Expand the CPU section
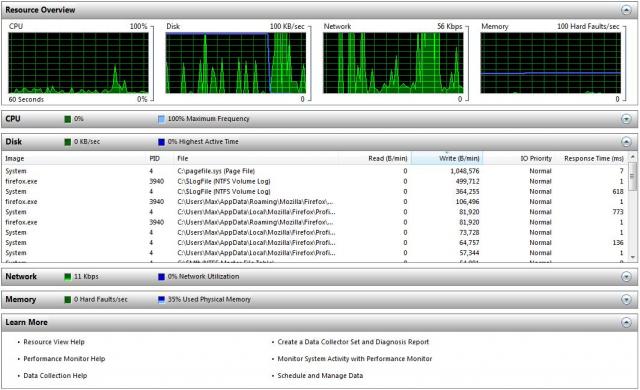 tap(626, 119)
